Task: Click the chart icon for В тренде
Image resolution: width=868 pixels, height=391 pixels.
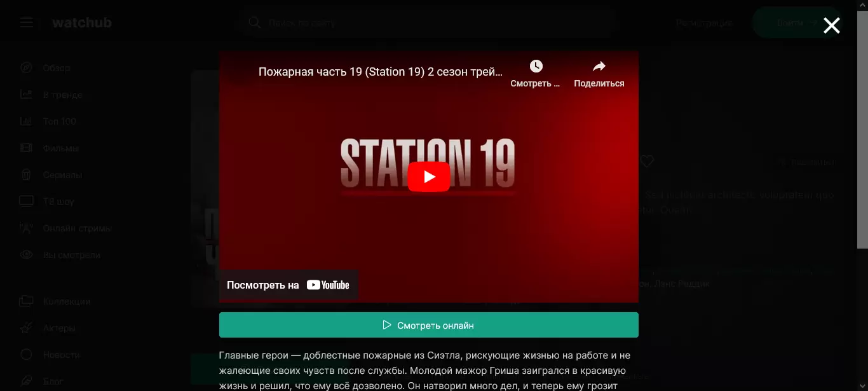Action: tap(26, 95)
